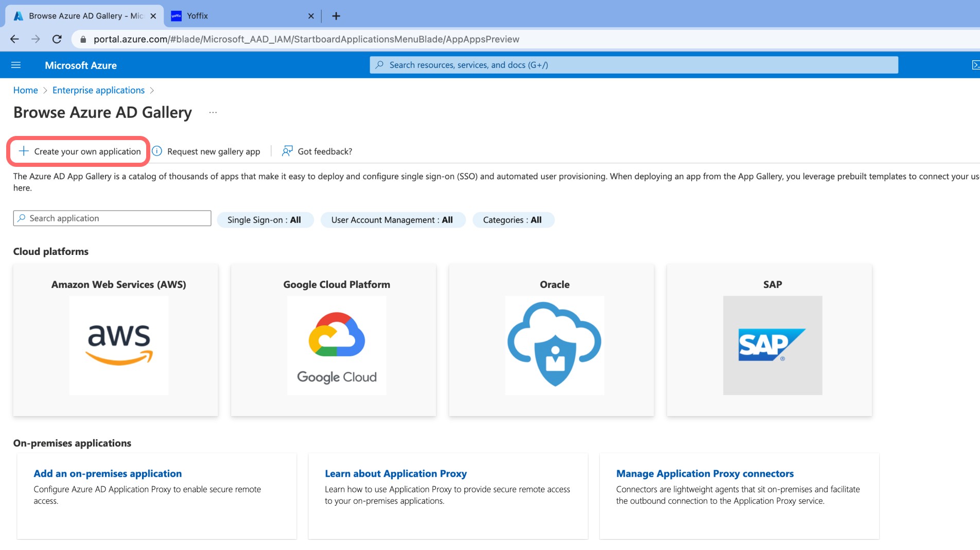The image size is (980, 550).
Task: Click the Cloud Shell icon in header
Action: click(x=975, y=65)
